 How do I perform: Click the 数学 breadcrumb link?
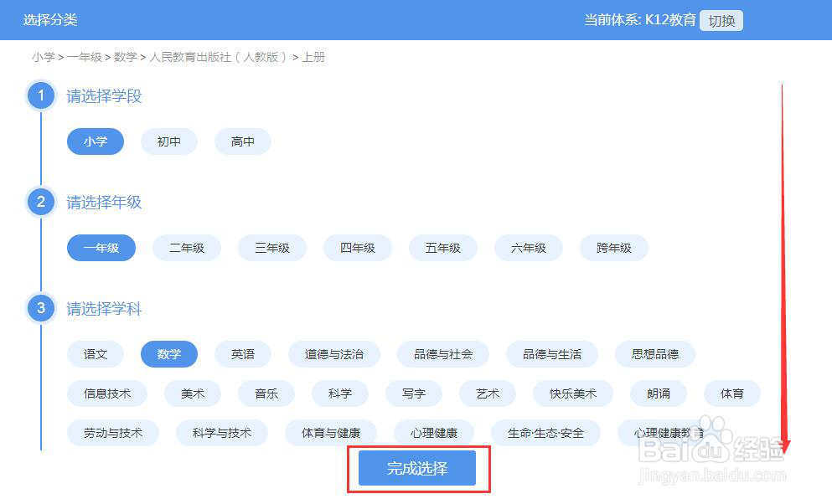pyautogui.click(x=130, y=57)
